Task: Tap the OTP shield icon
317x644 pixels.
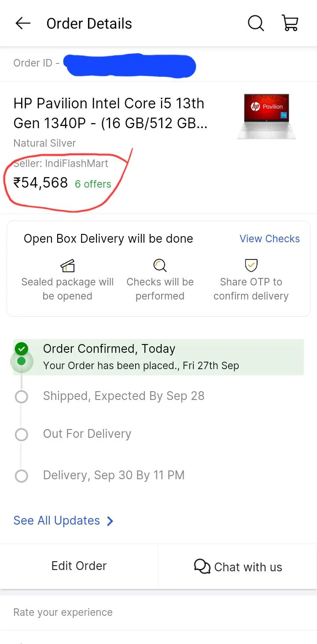Action: tap(251, 265)
